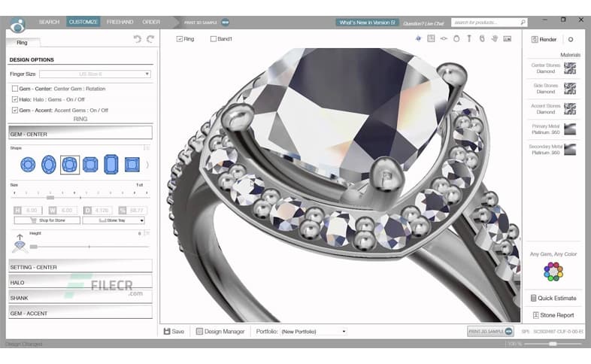Expand the GEM - ACCENT section
The height and width of the screenshot is (364, 591).
(x=80, y=312)
